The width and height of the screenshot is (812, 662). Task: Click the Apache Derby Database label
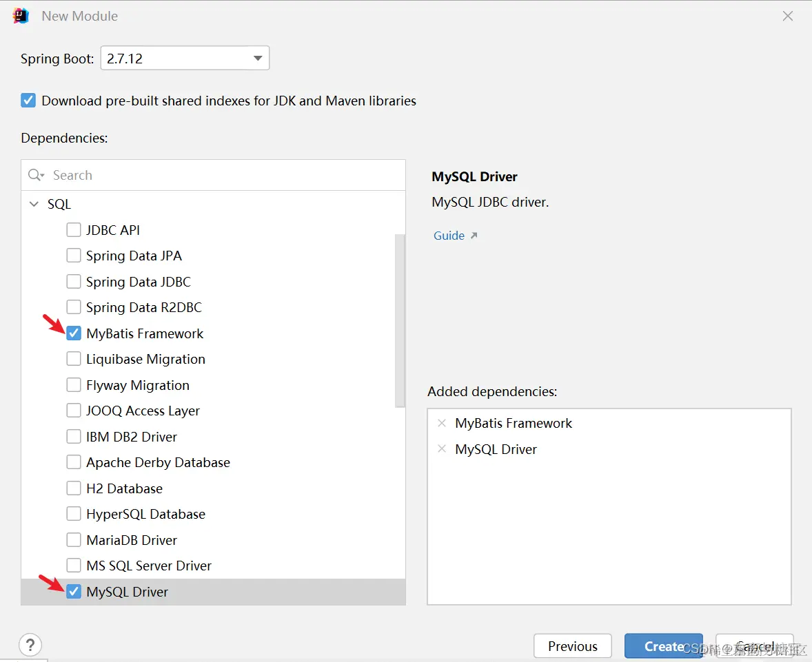coord(158,462)
